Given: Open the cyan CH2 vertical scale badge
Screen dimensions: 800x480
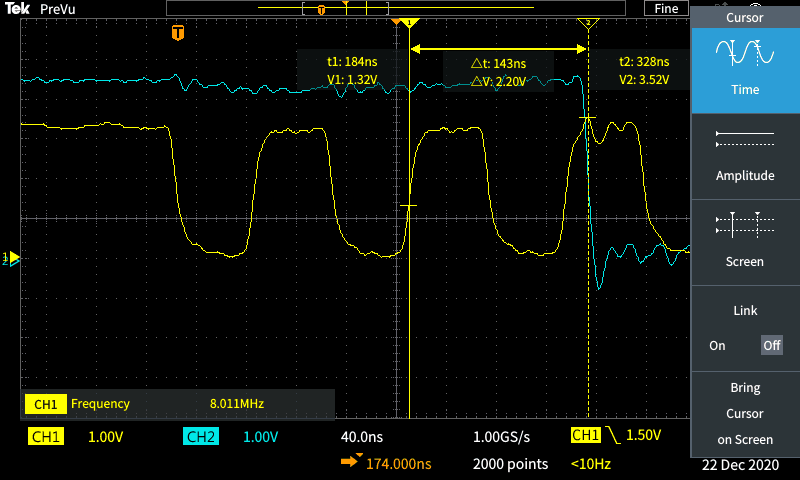Looking at the screenshot, I should 200,437.
